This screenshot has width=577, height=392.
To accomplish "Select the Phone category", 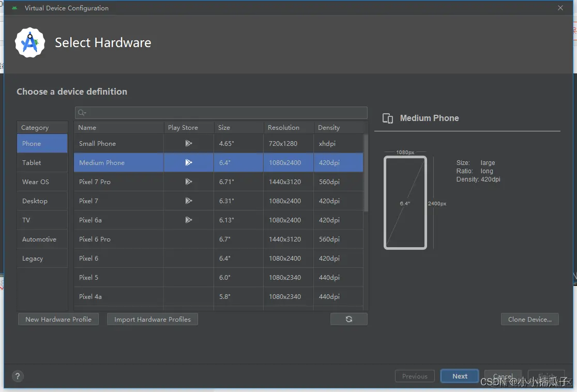I will (42, 144).
